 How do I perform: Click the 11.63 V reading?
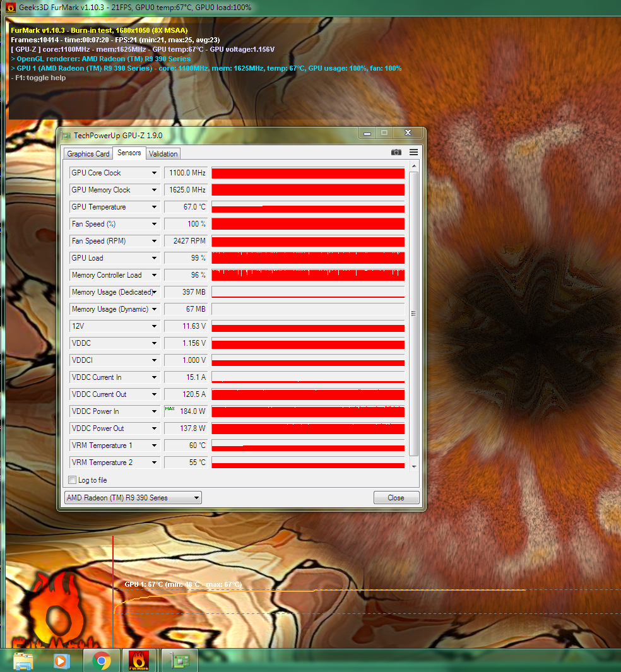click(x=186, y=326)
